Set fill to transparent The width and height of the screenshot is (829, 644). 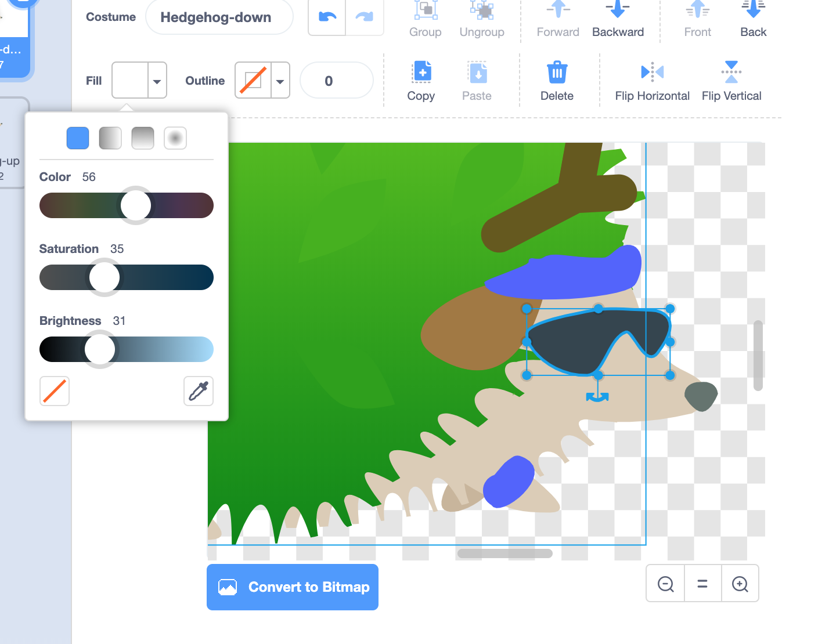point(54,391)
